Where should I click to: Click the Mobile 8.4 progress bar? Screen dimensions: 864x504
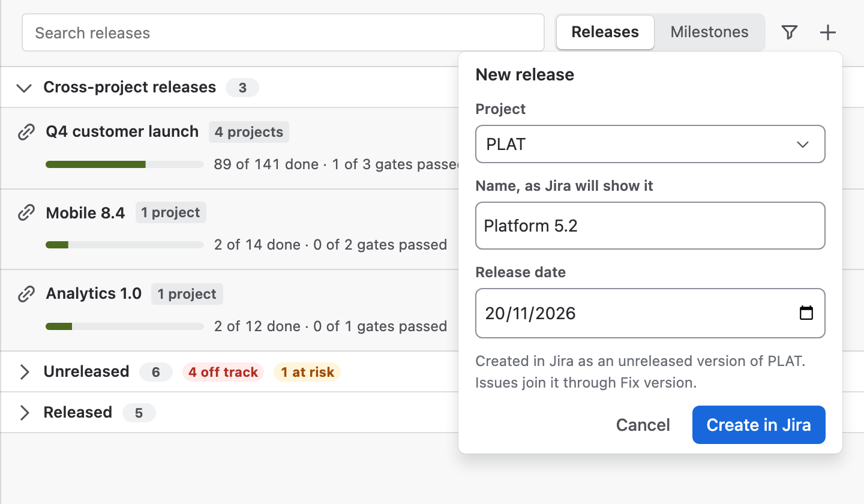125,245
